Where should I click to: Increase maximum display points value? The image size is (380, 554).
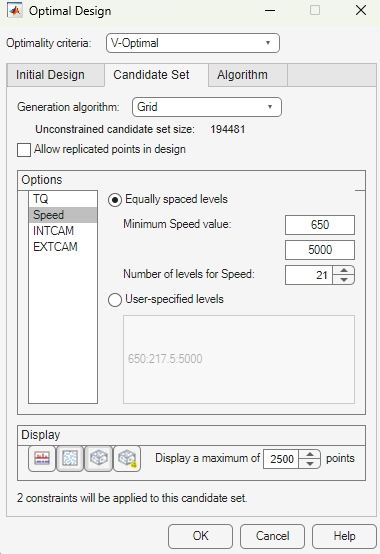click(x=310, y=454)
